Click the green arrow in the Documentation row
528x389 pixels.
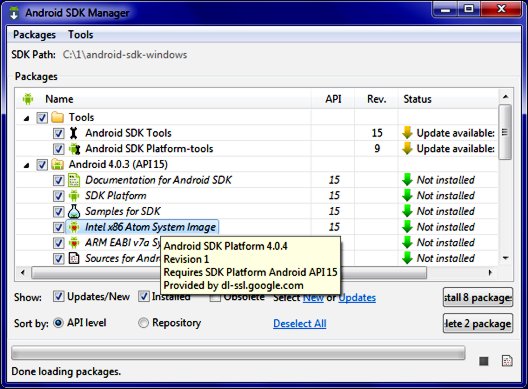[x=407, y=180]
